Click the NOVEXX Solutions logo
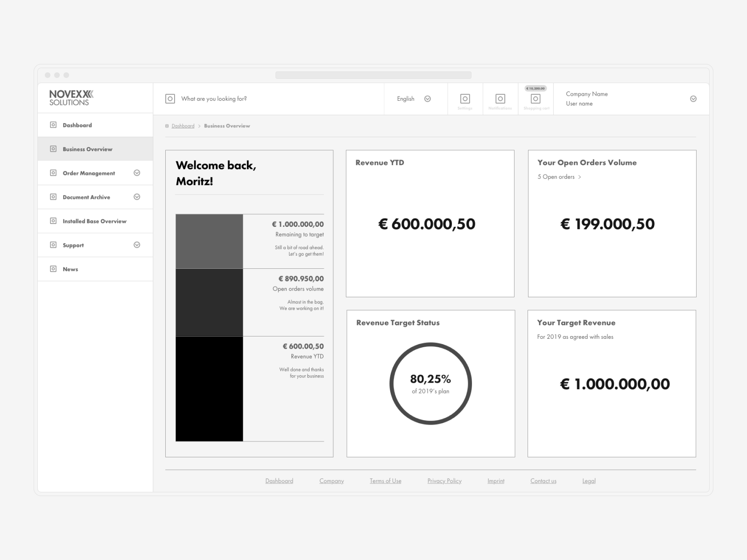Image resolution: width=747 pixels, height=560 pixels. coord(71,98)
